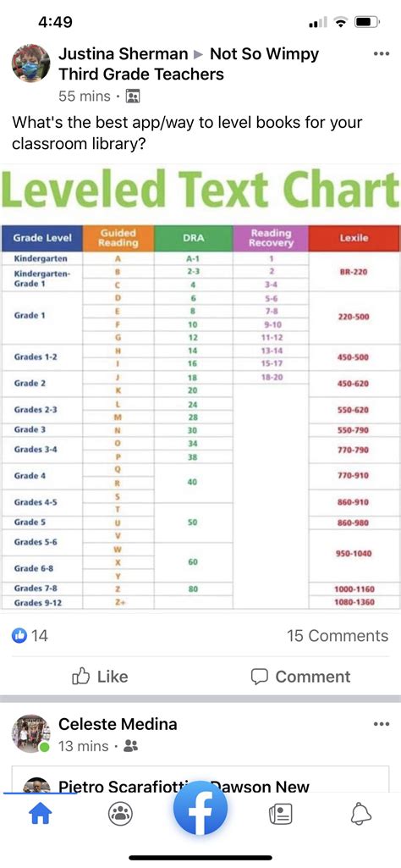Viewport: 401px width, 868px height.
Task: Open Not So Wimpy Third Grade Teachers group
Action: point(189,64)
